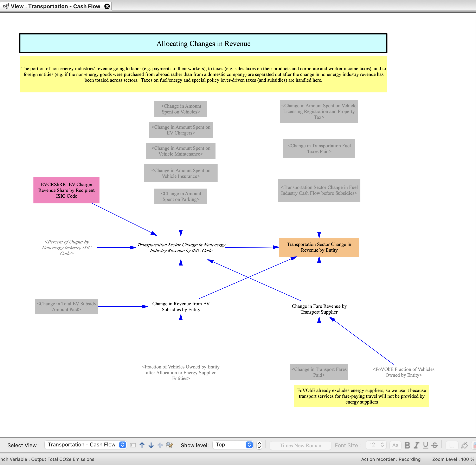Click the yellow non-energy industries description note
Image resolution: width=476 pixels, height=465 pixels.
click(203, 74)
